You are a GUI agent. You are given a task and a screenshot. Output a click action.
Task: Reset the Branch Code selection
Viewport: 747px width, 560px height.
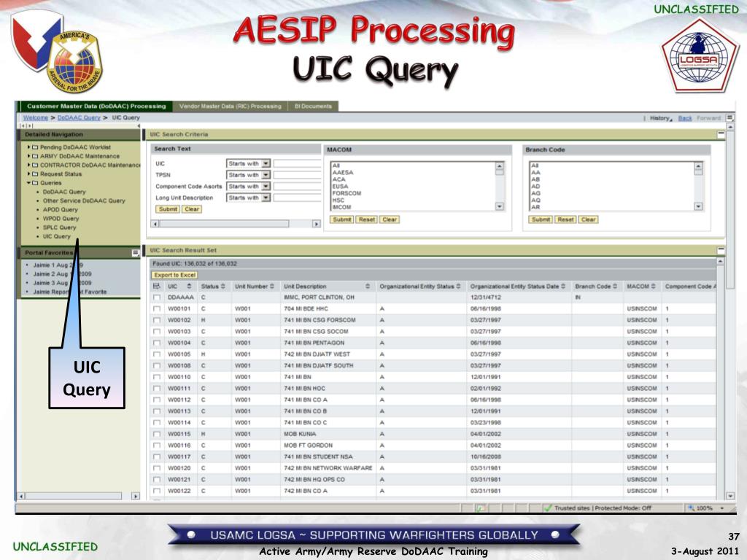tap(565, 219)
